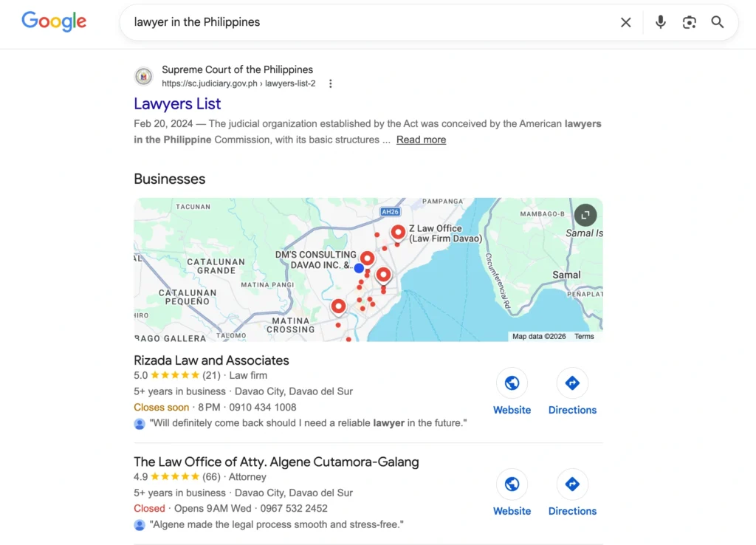Open map Terms link
Image resolution: width=756 pixels, height=545 pixels.
[x=584, y=337]
